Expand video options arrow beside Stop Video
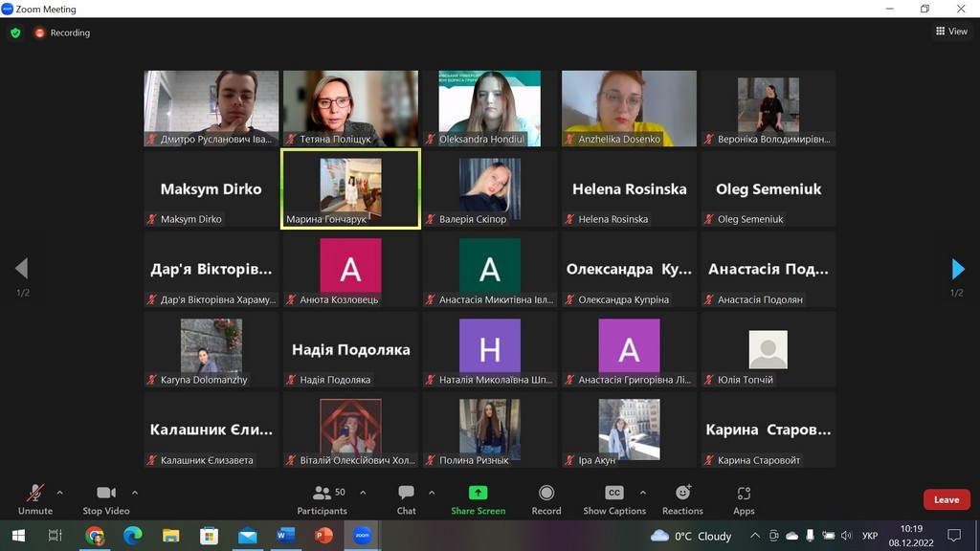Viewport: 980px width, 551px height. [x=134, y=493]
